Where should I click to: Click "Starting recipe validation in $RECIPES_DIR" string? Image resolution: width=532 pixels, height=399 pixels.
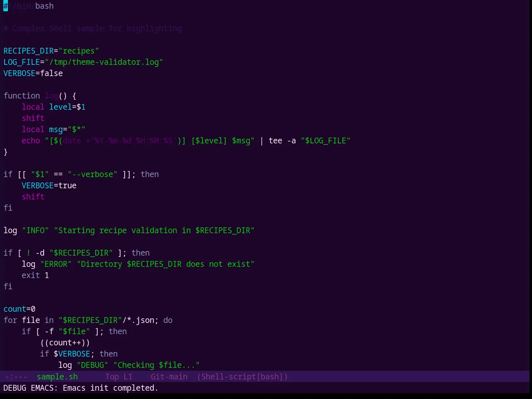click(x=154, y=230)
